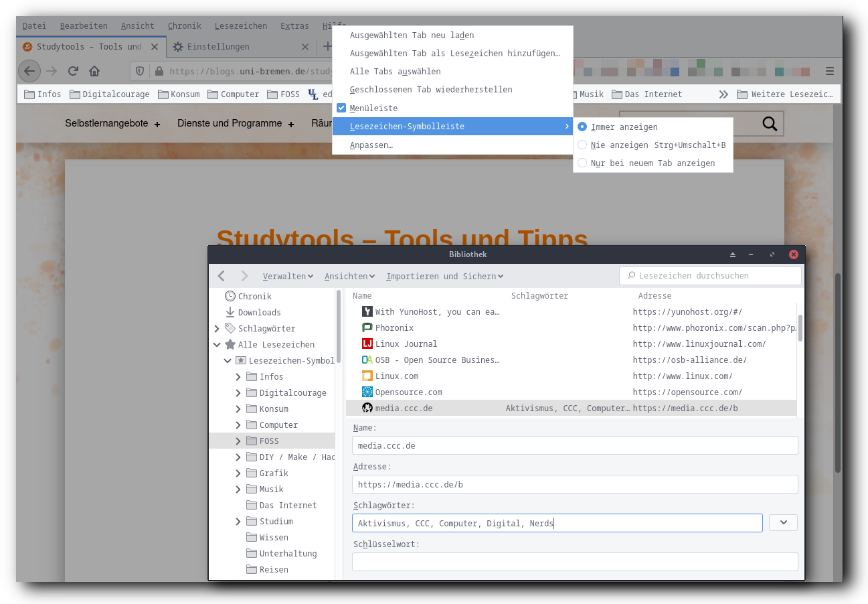Restore the closed tab via context menu
Image resolution: width=868 pixels, height=604 pixels.
click(x=430, y=89)
